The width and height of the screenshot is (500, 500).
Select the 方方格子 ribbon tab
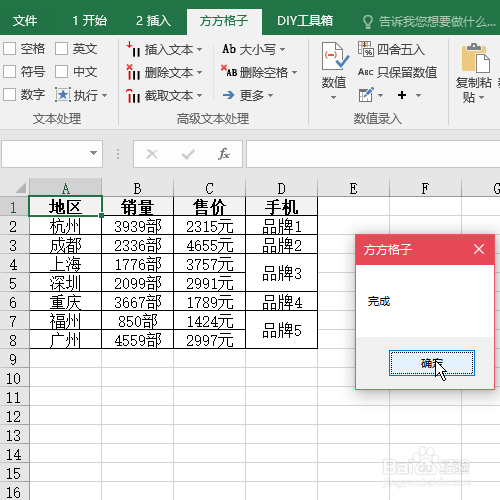pyautogui.click(x=224, y=21)
